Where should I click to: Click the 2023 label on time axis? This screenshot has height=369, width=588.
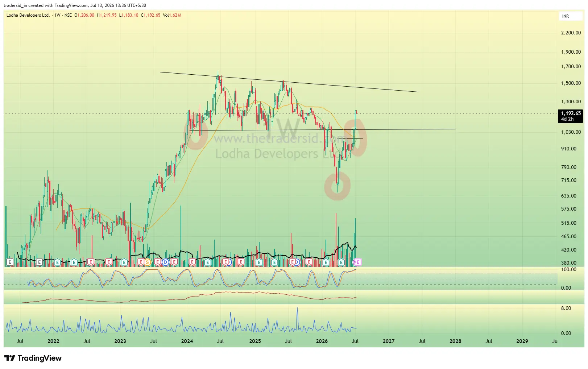coord(120,341)
